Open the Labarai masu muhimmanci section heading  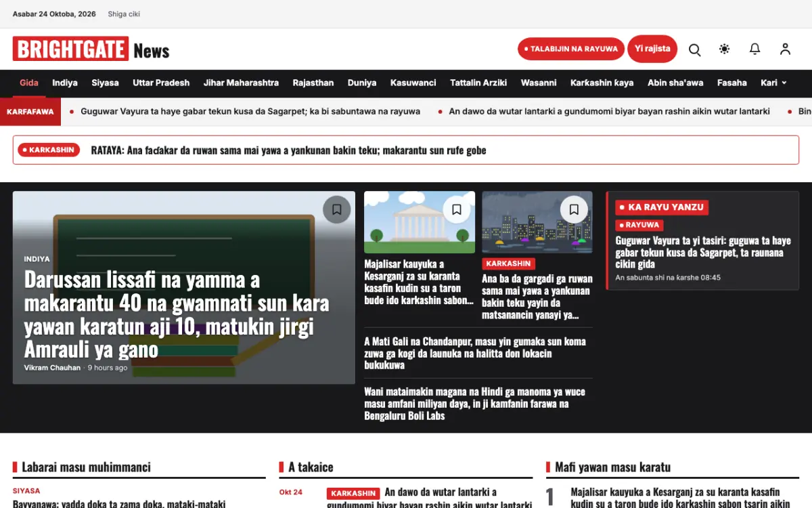coord(86,467)
